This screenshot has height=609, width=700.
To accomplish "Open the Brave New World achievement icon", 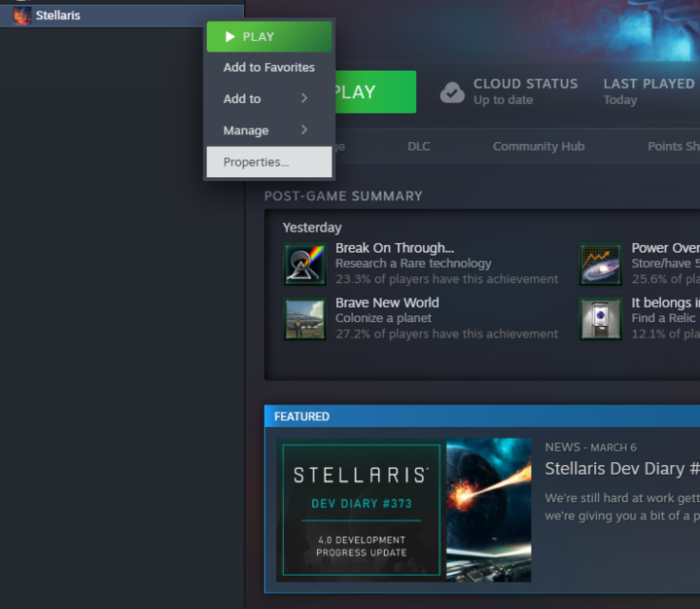I will [304, 319].
